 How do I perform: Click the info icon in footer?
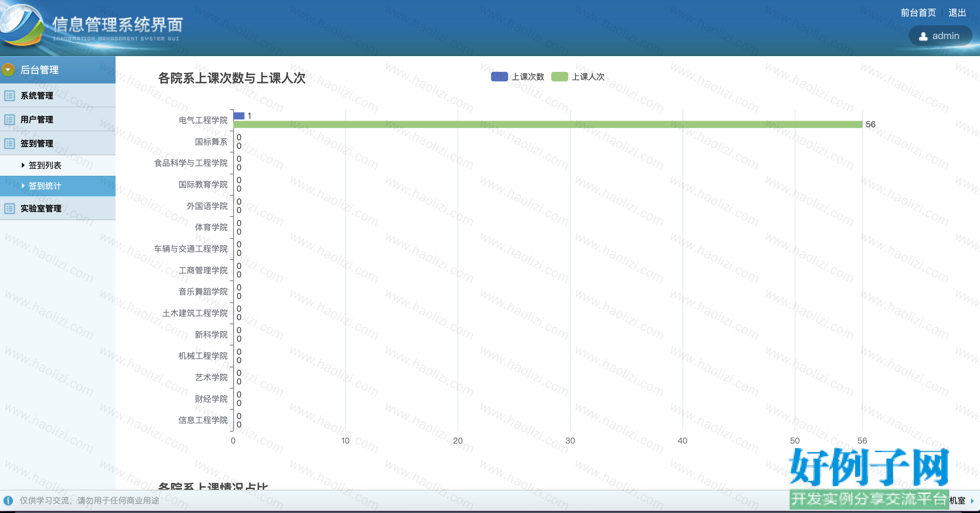point(8,500)
